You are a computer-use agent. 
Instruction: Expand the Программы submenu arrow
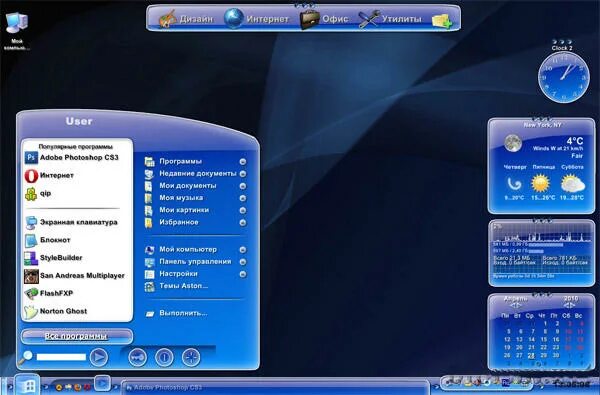tap(243, 162)
